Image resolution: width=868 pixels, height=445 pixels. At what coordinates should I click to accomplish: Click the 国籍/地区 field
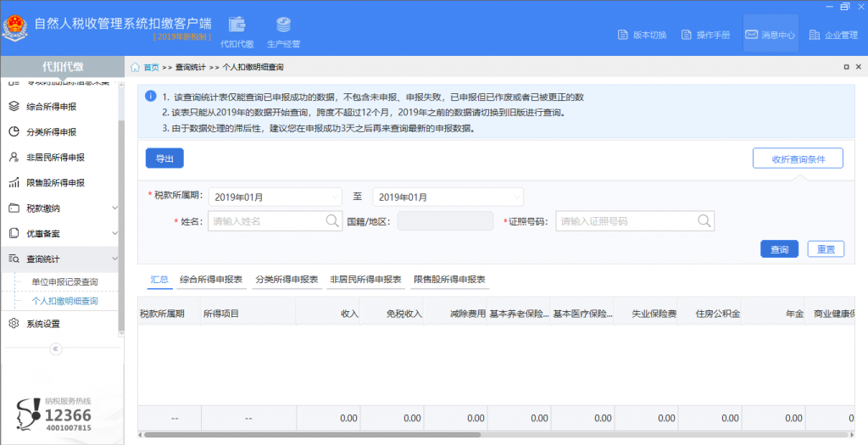(x=445, y=221)
